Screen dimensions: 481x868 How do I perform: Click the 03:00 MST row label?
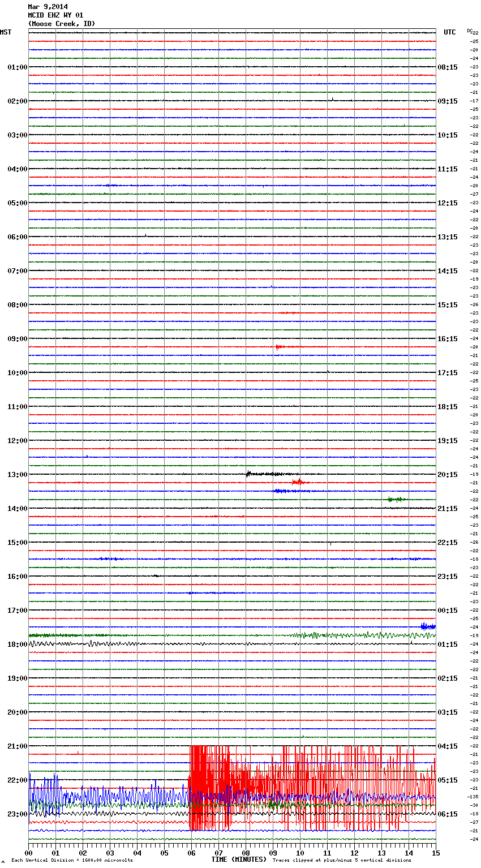[18, 135]
